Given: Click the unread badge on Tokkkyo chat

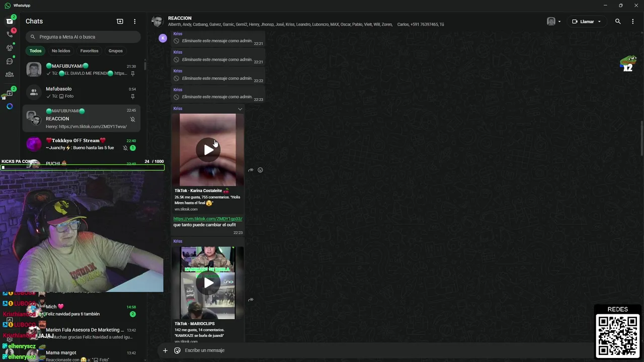Looking at the screenshot, I should [133, 148].
